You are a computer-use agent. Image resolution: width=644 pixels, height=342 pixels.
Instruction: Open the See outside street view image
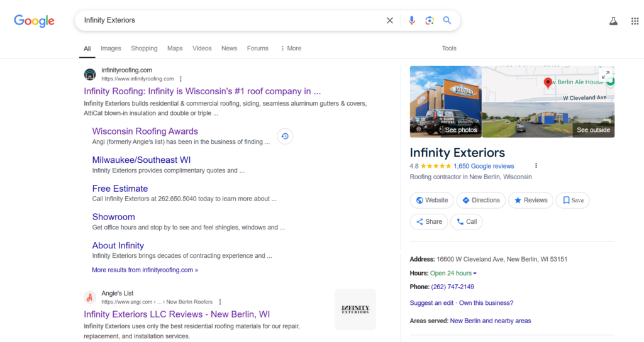[x=548, y=119]
